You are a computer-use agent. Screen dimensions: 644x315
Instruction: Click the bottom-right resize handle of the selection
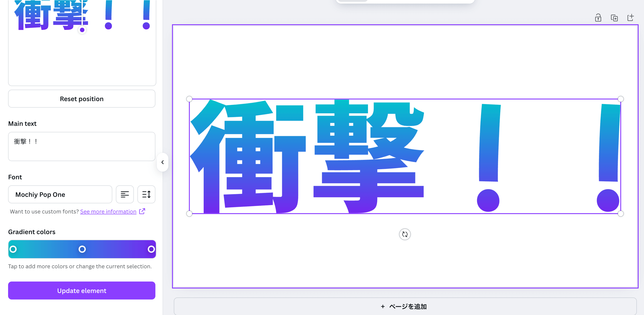[x=620, y=213]
